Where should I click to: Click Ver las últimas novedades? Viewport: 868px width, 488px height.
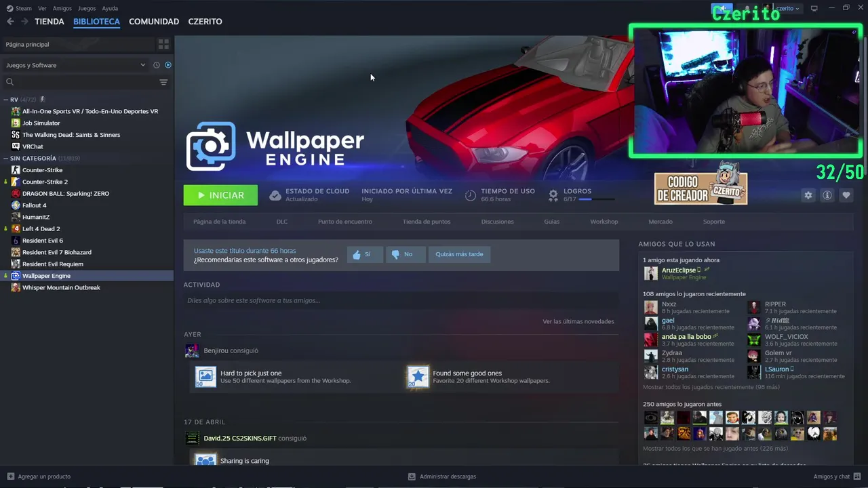[x=578, y=321]
